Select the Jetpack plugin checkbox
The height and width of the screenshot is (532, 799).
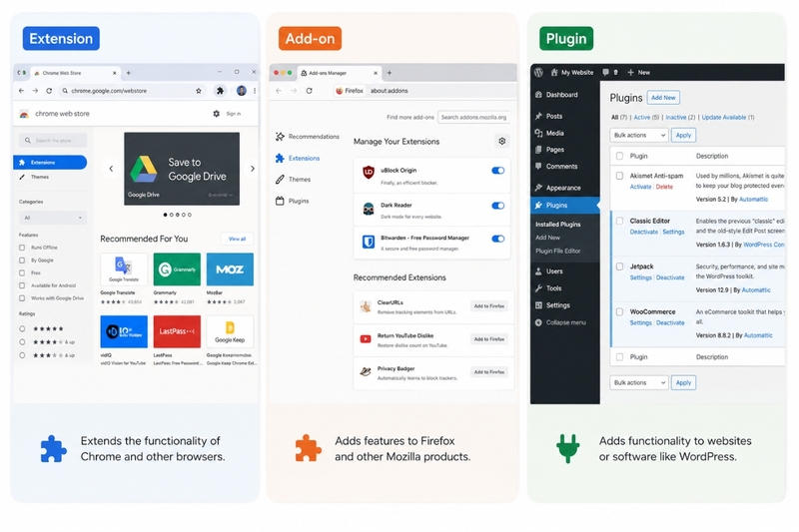(x=619, y=266)
